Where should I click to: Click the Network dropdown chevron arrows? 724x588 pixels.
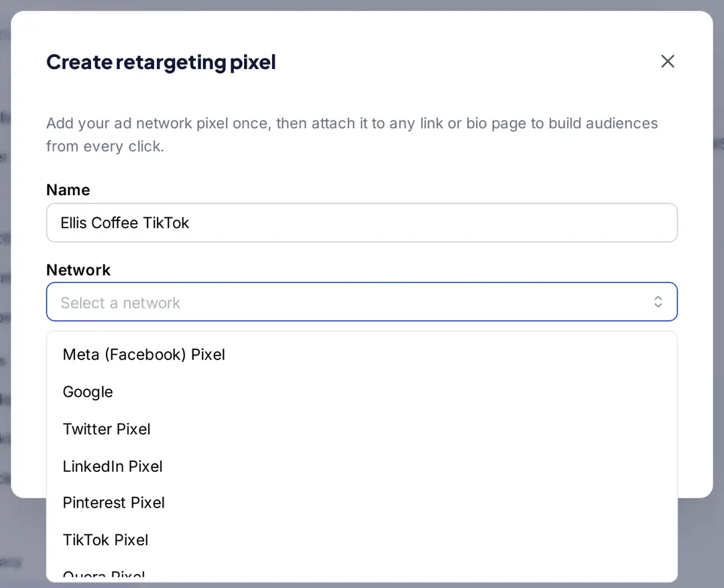point(658,302)
